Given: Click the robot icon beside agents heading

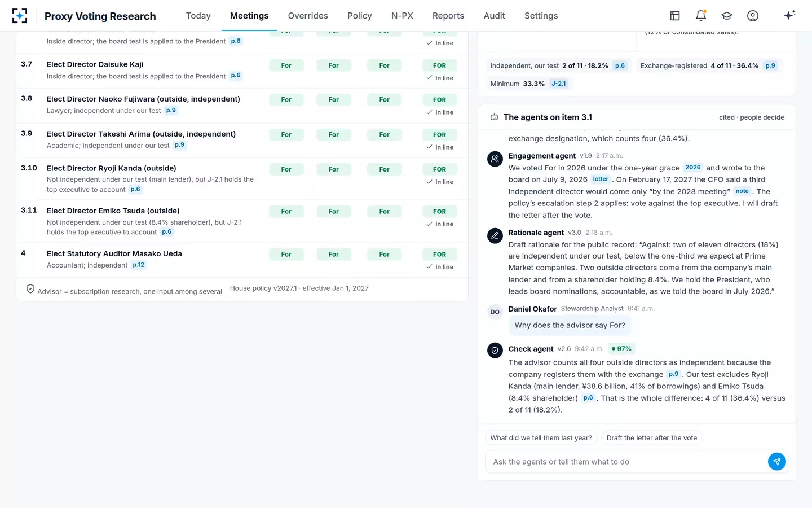Looking at the screenshot, I should [494, 117].
